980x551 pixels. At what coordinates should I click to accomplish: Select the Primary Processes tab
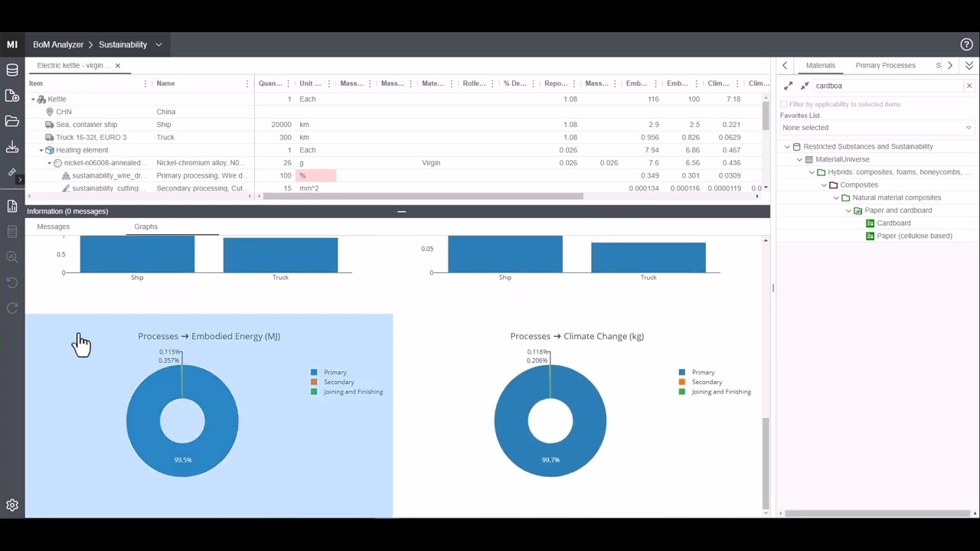(x=886, y=66)
